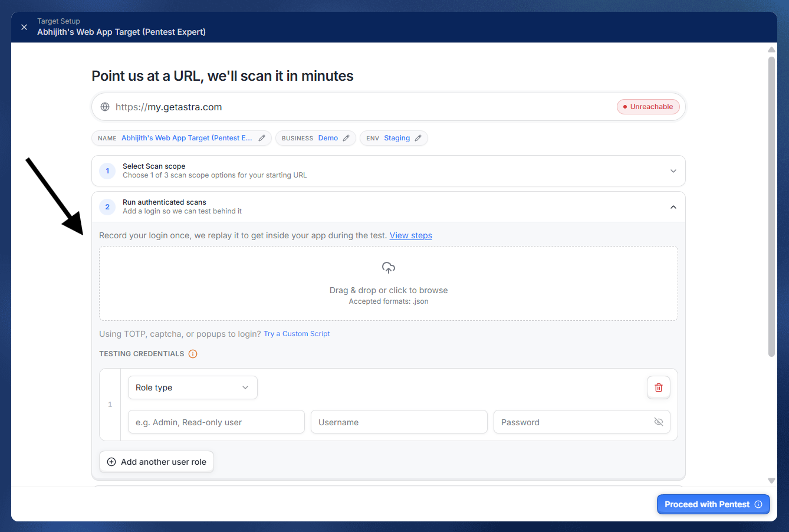This screenshot has width=789, height=532.
Task: Click the my.getastra.com URL text
Action: (x=169, y=107)
